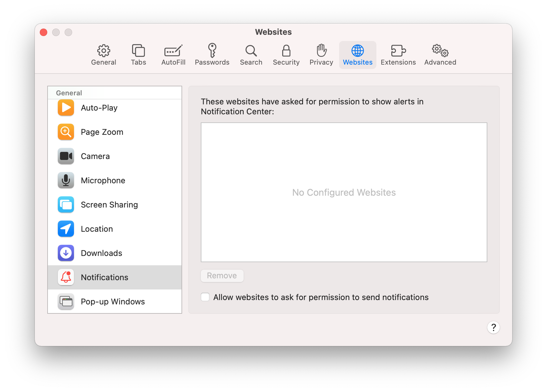547x392 pixels.
Task: Choose the Screen Sharing label
Action: [109, 205]
